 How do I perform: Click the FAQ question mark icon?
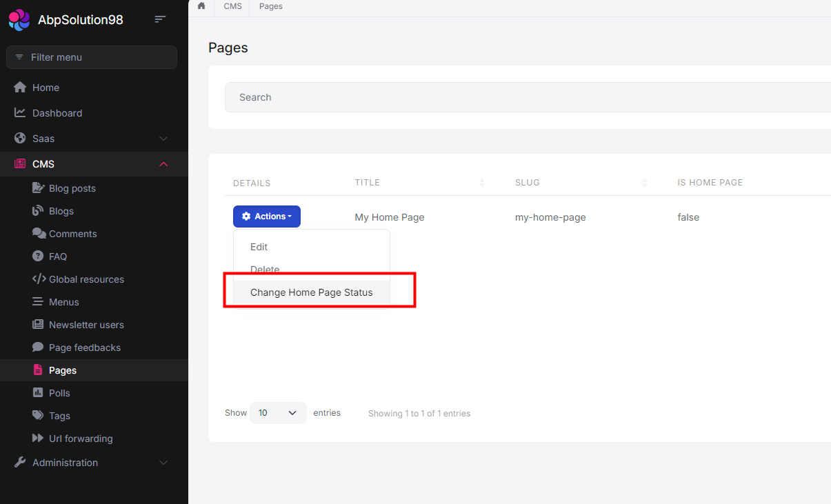(x=39, y=256)
